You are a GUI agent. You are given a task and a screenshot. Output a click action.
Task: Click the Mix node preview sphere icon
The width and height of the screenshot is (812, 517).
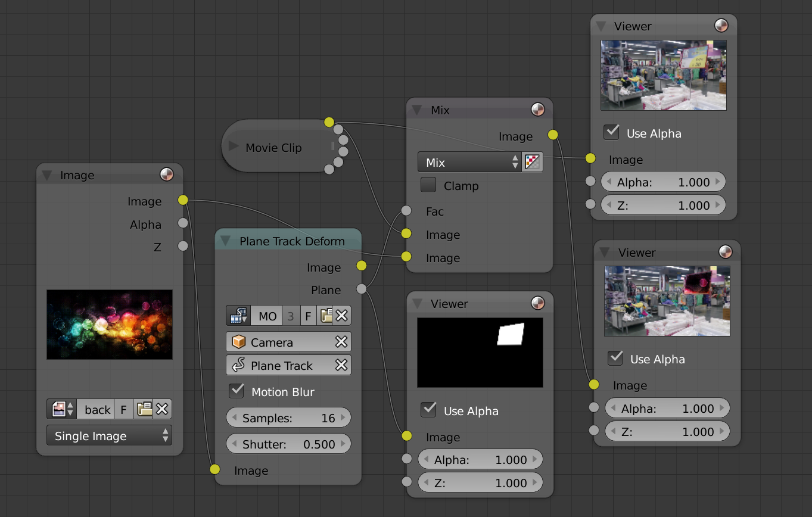pos(537,110)
